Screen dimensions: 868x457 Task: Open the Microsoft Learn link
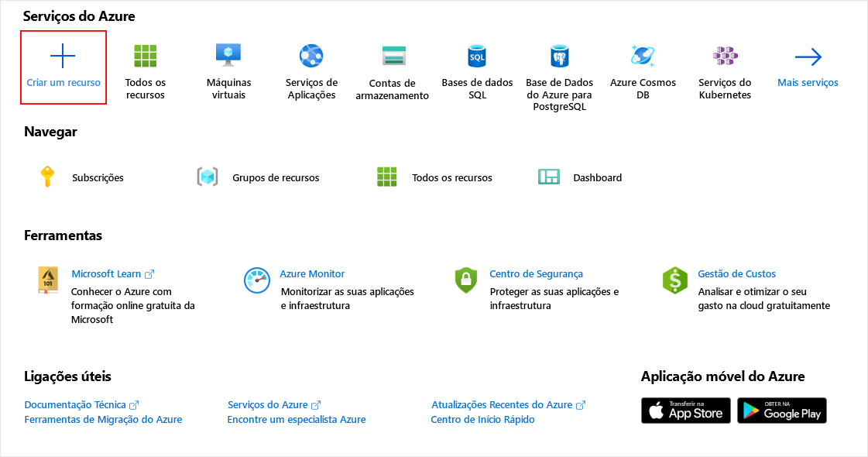click(106, 273)
